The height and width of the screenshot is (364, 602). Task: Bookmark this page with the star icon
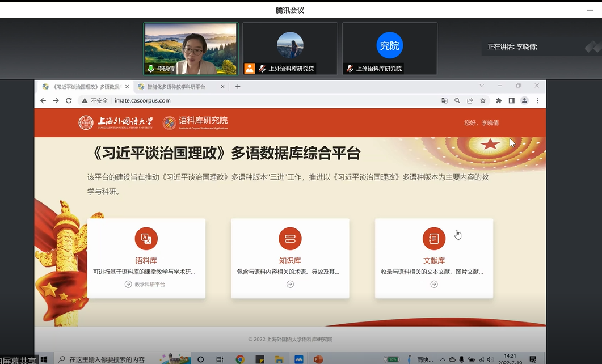coord(483,100)
